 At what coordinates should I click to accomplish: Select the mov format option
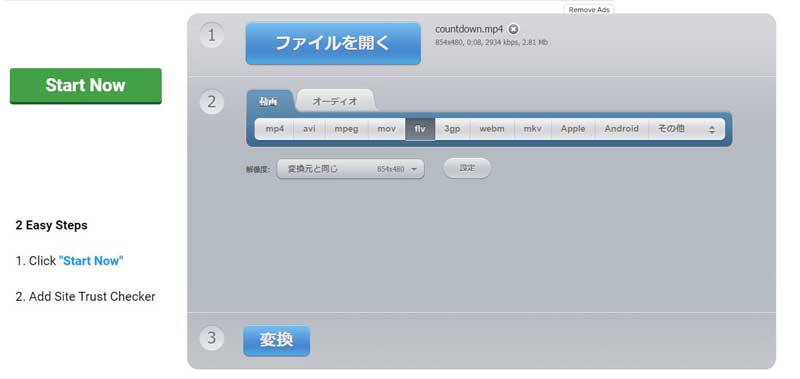387,129
